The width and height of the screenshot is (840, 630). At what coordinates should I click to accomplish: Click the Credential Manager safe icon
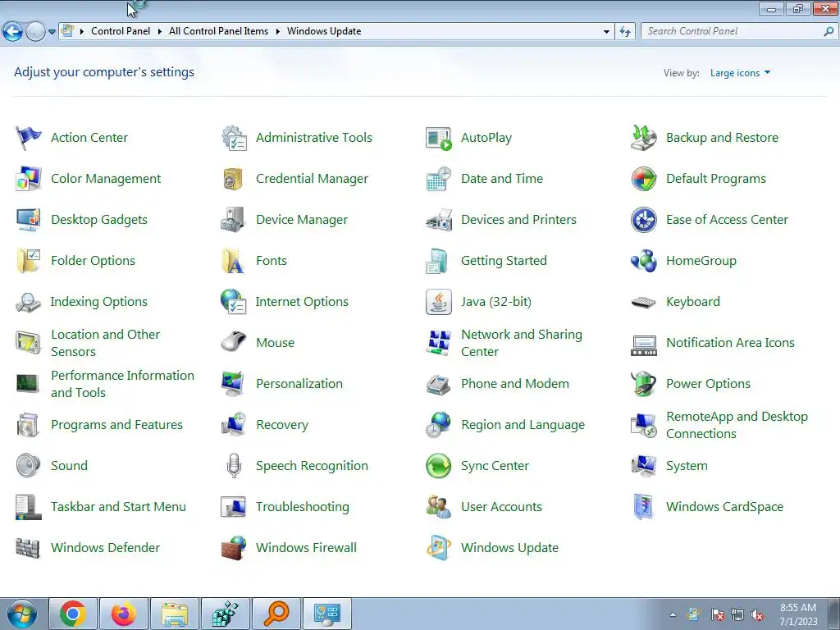(x=234, y=178)
